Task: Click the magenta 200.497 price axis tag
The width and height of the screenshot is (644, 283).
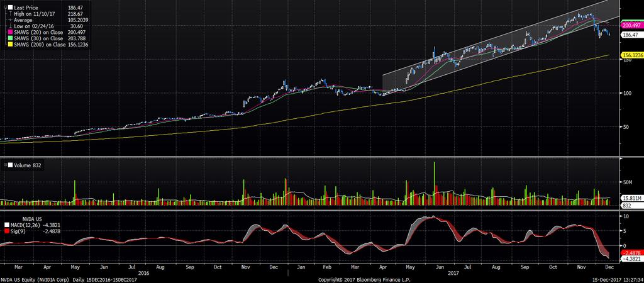Action: coord(632,25)
